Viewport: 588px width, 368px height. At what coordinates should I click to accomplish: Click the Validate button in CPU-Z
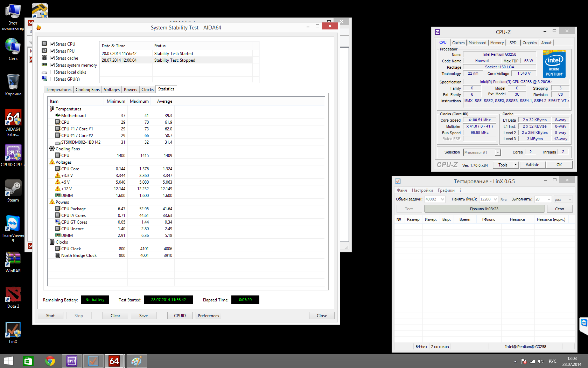(x=532, y=165)
